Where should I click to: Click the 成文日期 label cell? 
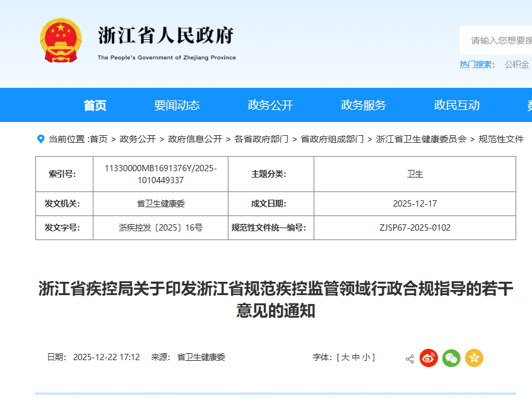(271, 203)
